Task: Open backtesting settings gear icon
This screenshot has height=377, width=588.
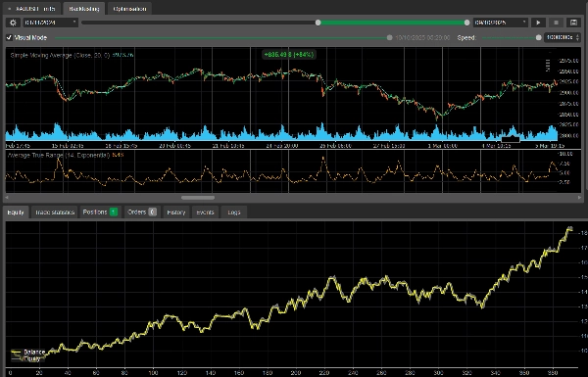Action: pos(13,23)
